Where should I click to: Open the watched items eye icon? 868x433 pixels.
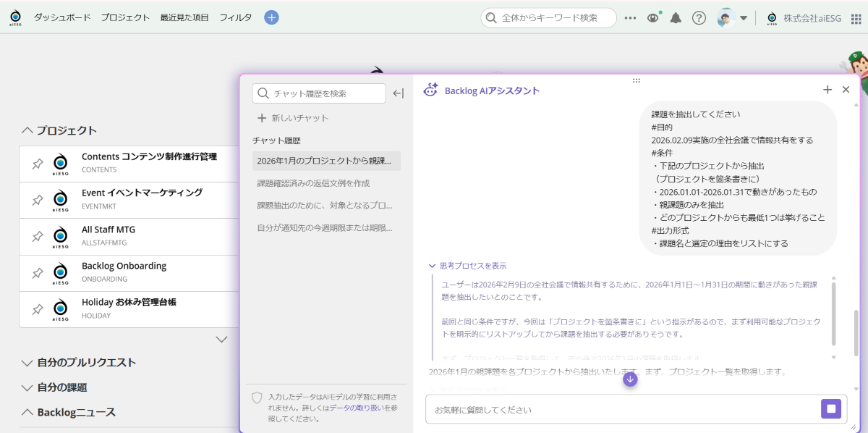[x=653, y=17]
